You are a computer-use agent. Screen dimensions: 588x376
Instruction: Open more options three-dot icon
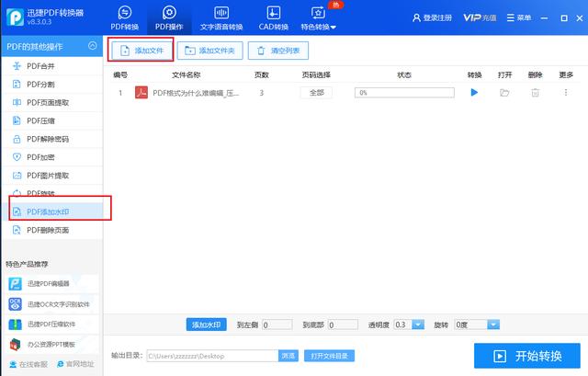tap(566, 92)
